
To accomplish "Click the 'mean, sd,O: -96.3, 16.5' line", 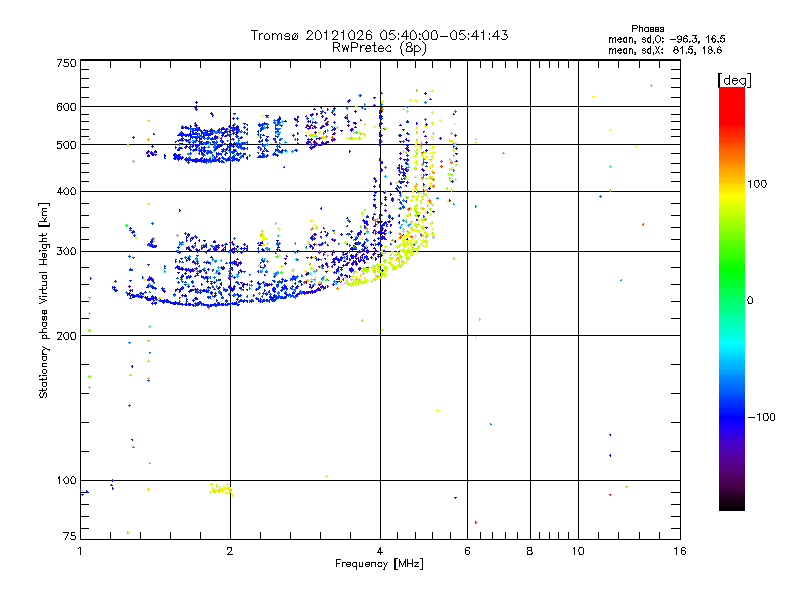I will coord(667,39).
